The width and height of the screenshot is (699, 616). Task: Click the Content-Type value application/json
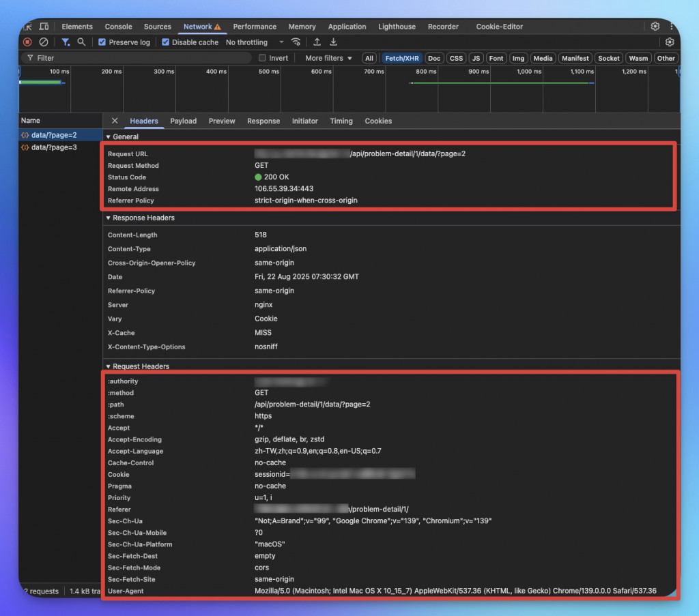(281, 249)
